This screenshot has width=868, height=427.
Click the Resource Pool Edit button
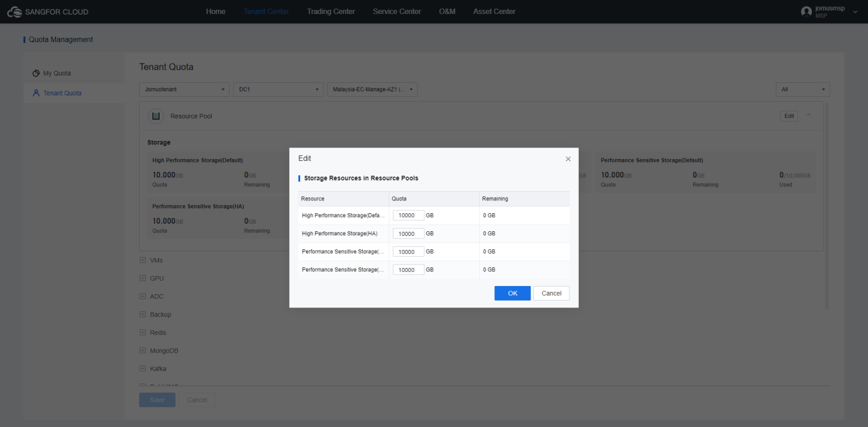click(x=789, y=116)
